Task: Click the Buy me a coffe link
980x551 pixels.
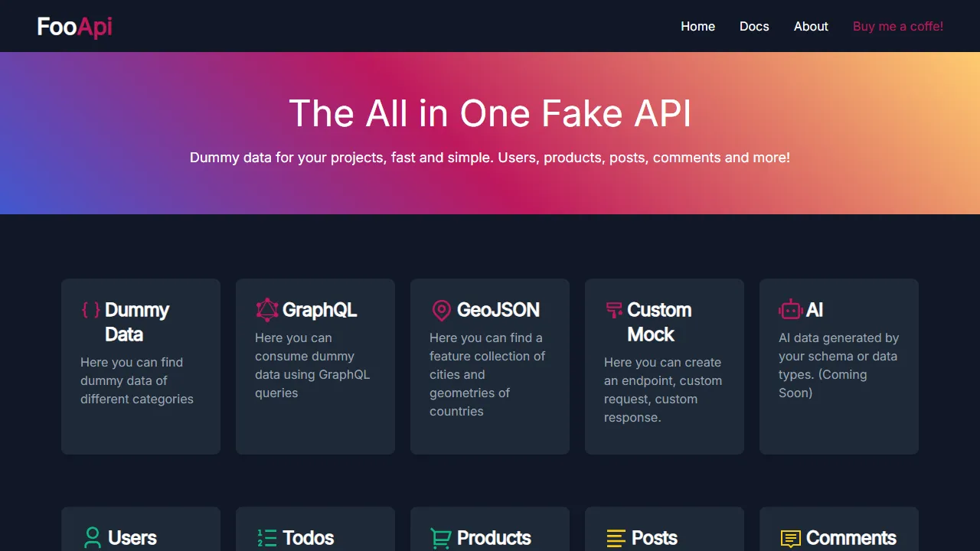Action: [x=897, y=26]
